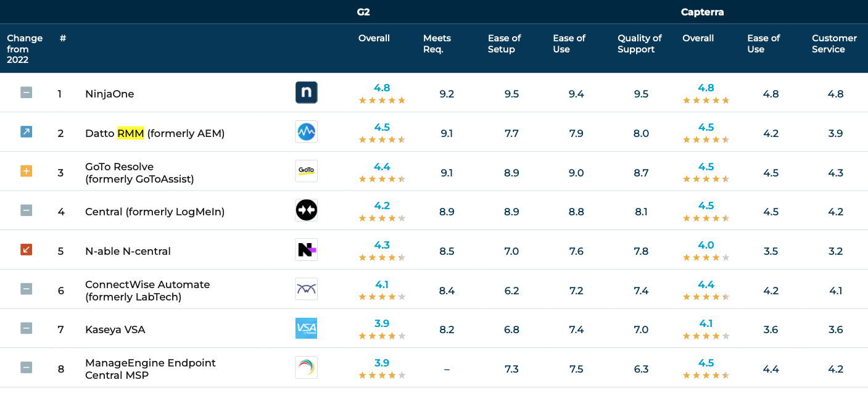Click the orange plus change indicator for GoTo Resolve
The height and width of the screenshot is (393, 868).
(25, 171)
